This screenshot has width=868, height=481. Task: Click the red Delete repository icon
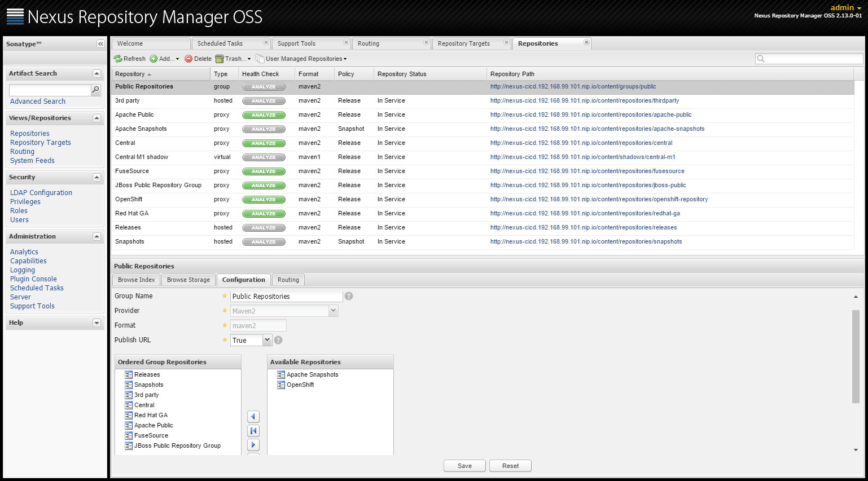tap(188, 59)
